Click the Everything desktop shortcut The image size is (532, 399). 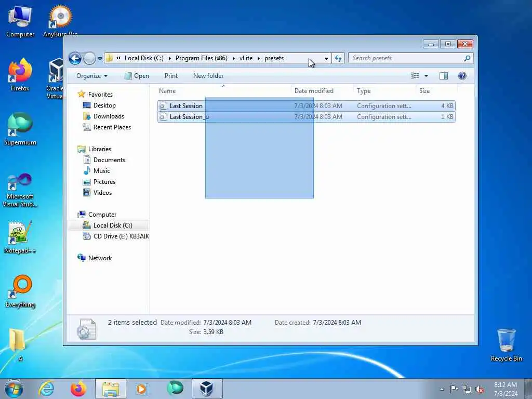pyautogui.click(x=20, y=291)
